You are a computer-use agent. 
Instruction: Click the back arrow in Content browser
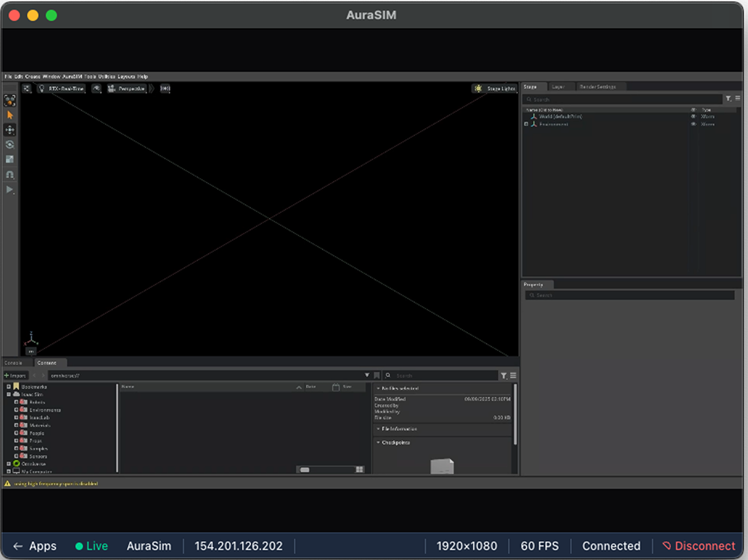pyautogui.click(x=34, y=376)
